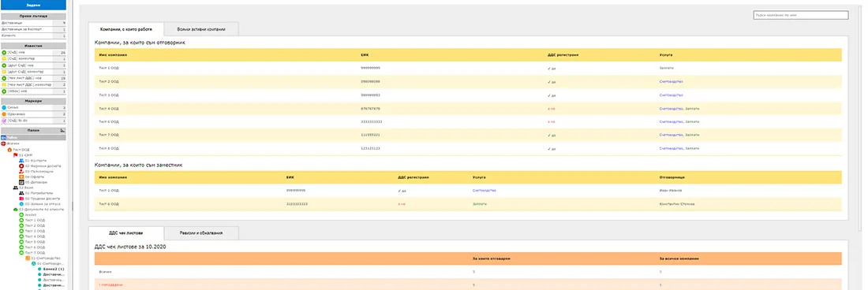This screenshot has width=868, height=290.
Task: Click the blue icon of '03-Заявки за отпуск'
Action: coord(21,204)
